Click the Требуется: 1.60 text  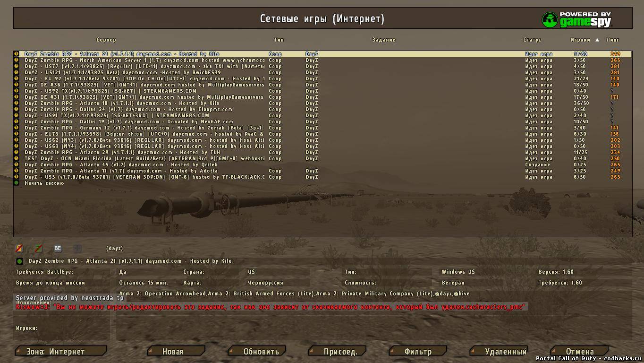[x=560, y=283]
